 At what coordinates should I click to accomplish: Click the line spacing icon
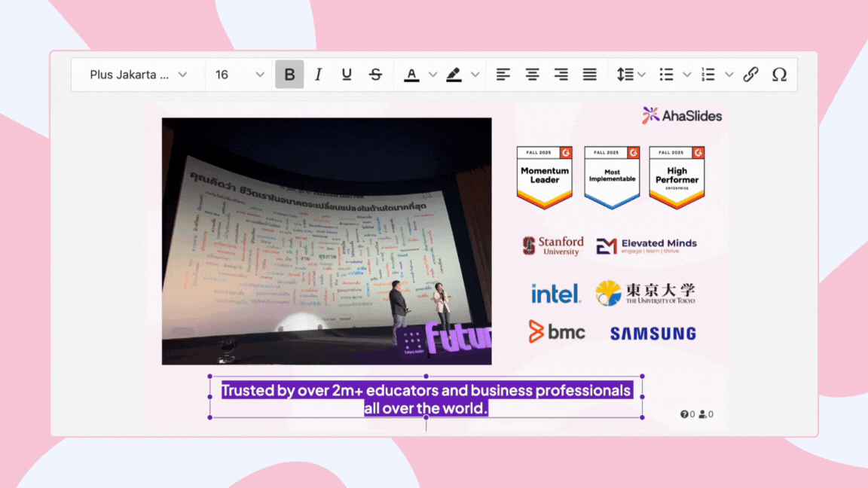tap(625, 75)
